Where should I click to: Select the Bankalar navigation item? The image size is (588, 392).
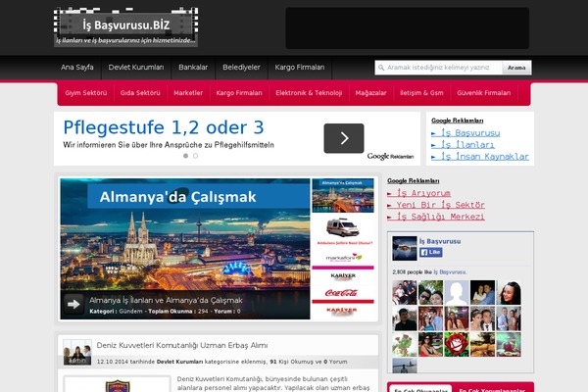point(193,68)
